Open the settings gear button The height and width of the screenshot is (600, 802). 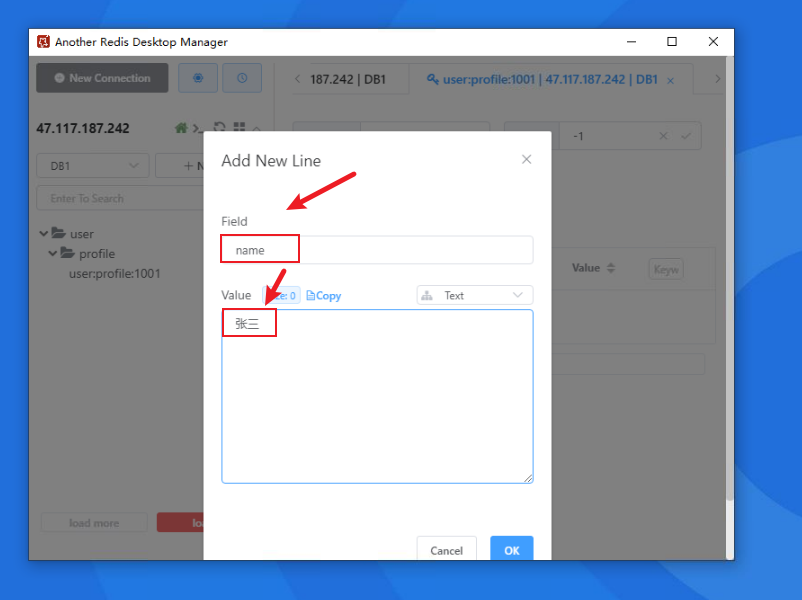[198, 78]
